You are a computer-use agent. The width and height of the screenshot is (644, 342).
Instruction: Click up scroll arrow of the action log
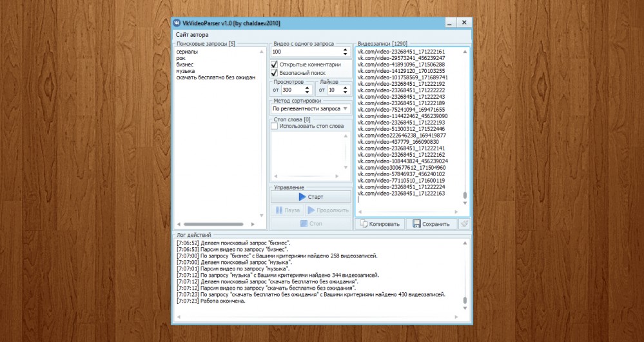(x=465, y=243)
